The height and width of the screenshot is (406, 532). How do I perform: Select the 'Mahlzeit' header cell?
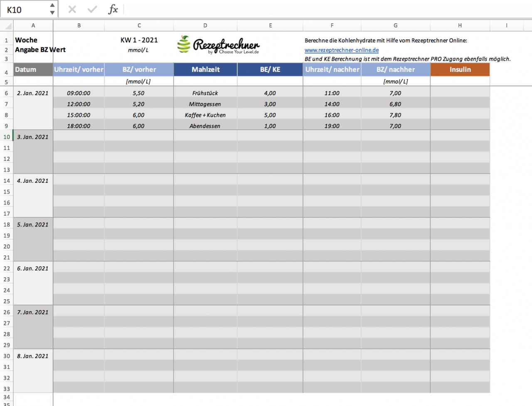[205, 69]
